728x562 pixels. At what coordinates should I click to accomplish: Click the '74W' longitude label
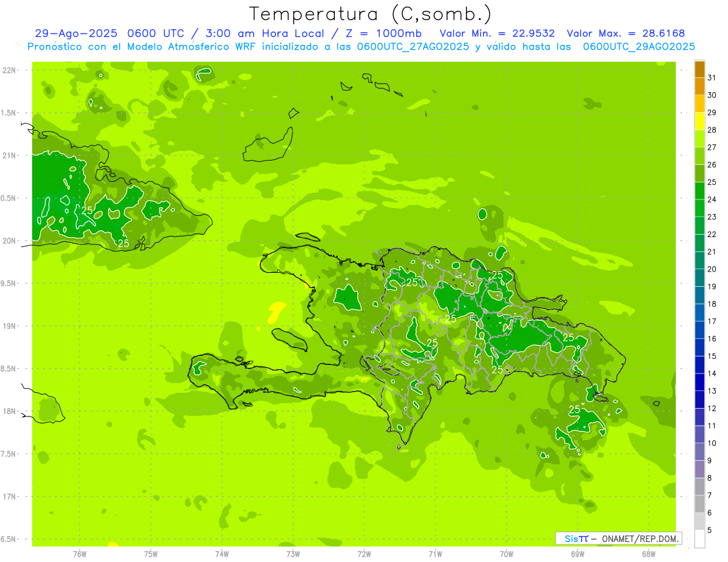point(222,554)
